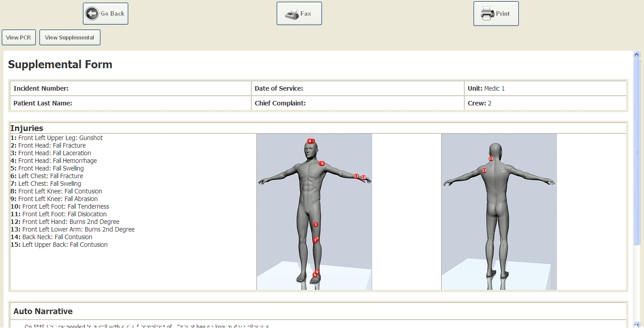This screenshot has height=328, width=644.
Task: Click injury marker 10 on the outstretched hand
Action: pyautogui.click(x=364, y=178)
